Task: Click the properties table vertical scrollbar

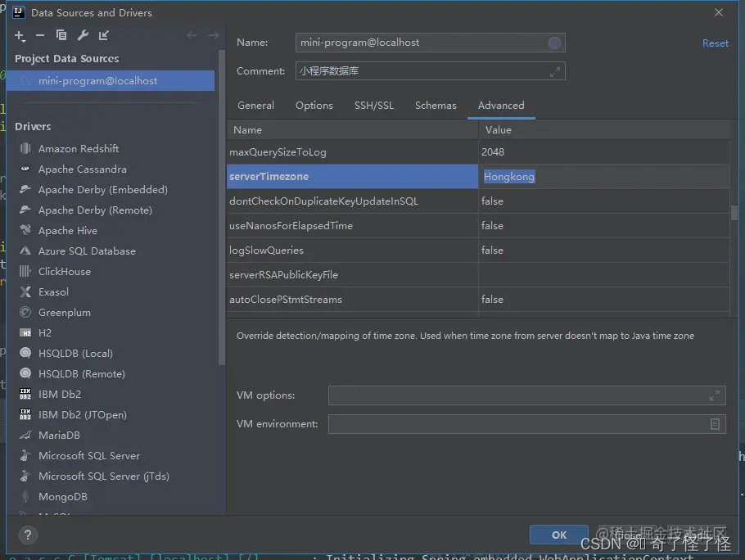Action: [x=734, y=213]
